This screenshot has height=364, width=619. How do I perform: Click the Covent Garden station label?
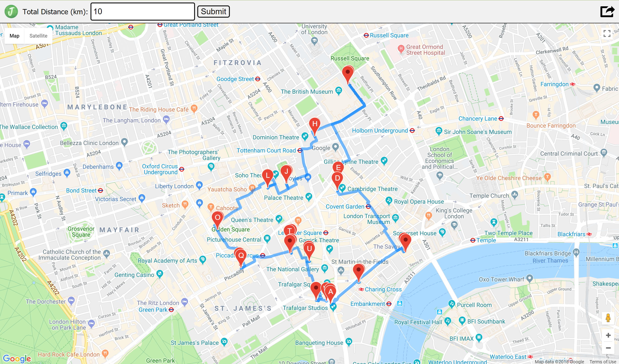[x=345, y=207]
